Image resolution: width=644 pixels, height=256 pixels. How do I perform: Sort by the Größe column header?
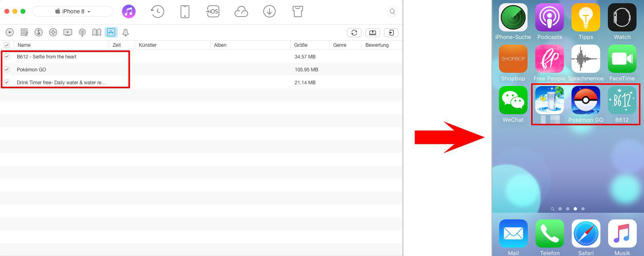tap(310, 45)
